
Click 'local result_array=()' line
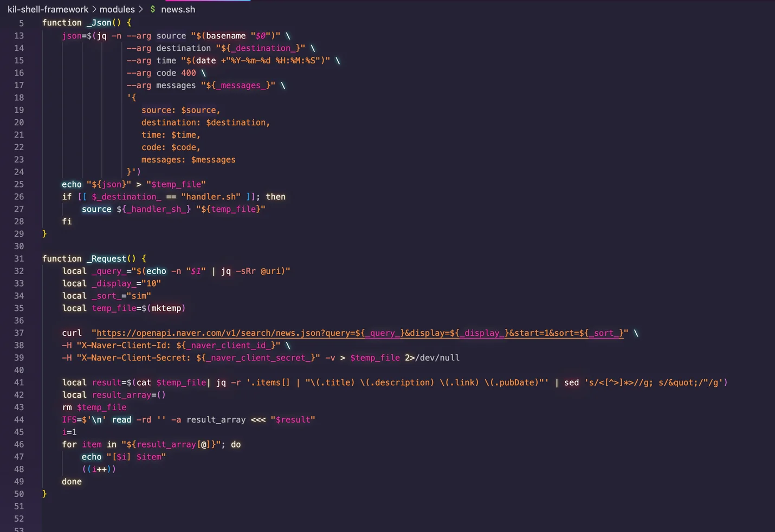(x=114, y=395)
